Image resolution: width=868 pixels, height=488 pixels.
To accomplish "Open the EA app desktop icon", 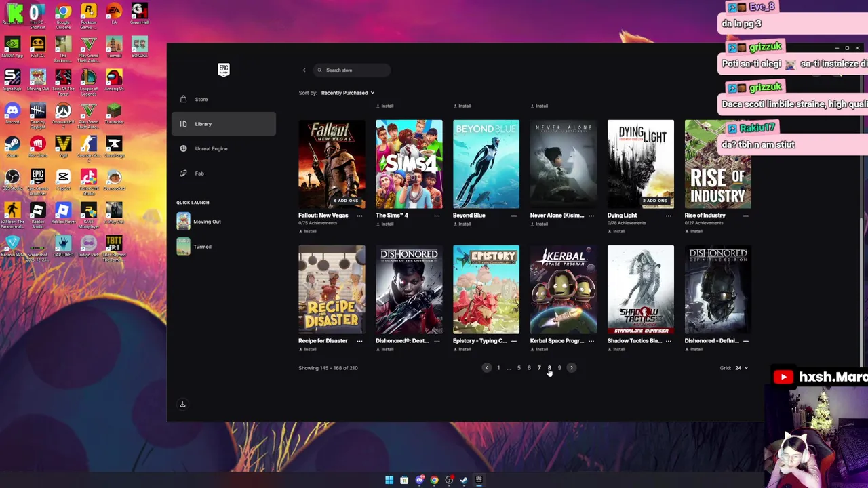I will coord(114,15).
